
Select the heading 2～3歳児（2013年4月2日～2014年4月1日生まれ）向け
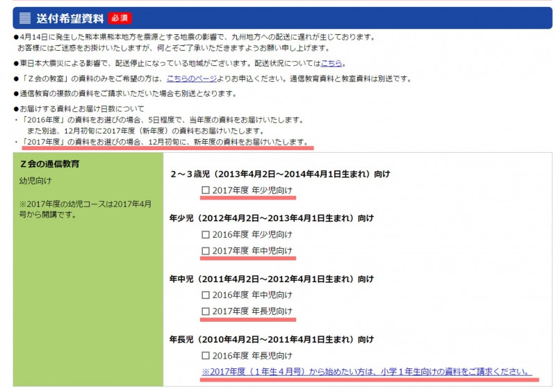click(280, 174)
